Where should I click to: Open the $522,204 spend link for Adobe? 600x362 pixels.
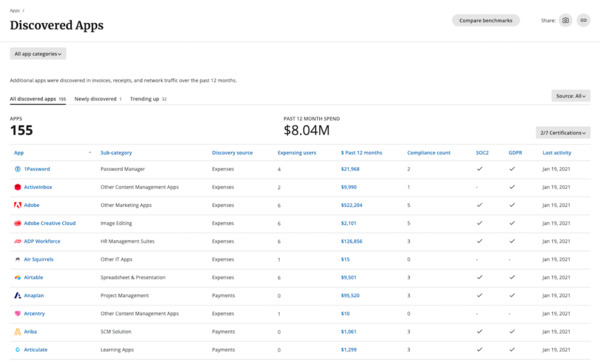351,205
